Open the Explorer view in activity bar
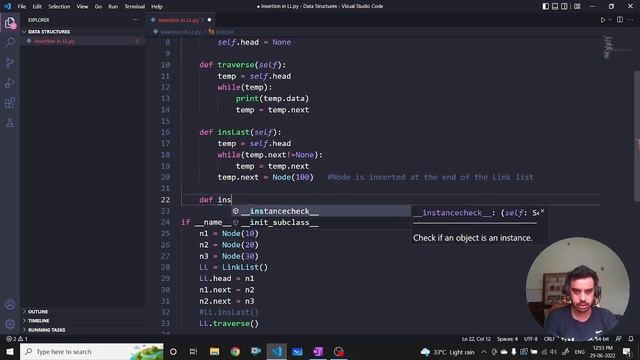Image resolution: width=640 pixels, height=360 pixels. pyautogui.click(x=10, y=23)
